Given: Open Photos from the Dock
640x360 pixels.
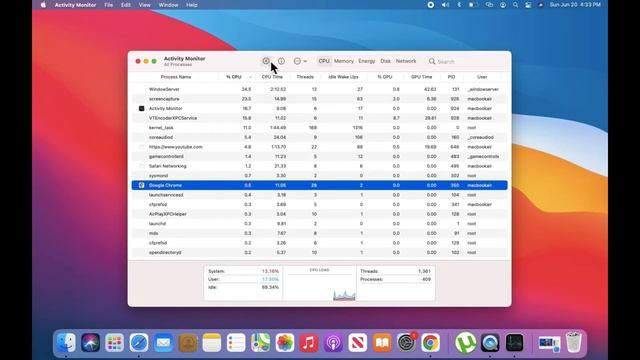Looking at the screenshot, I should pyautogui.click(x=284, y=342).
